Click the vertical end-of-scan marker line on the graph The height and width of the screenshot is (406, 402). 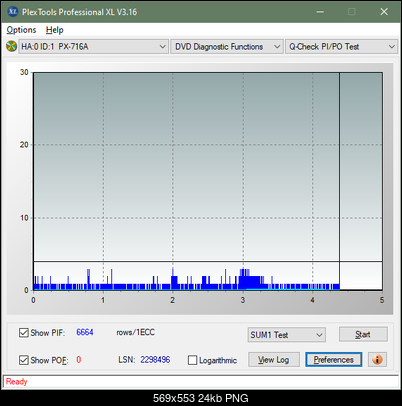[339, 181]
